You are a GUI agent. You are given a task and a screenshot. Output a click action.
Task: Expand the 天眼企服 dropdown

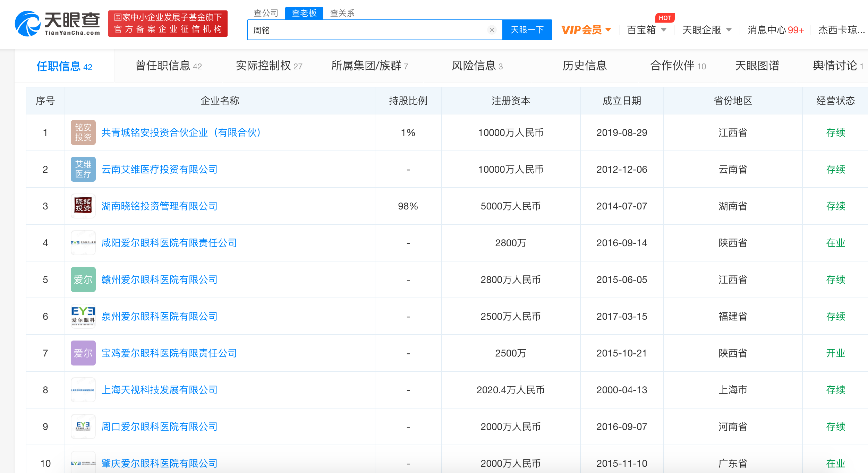point(707,30)
